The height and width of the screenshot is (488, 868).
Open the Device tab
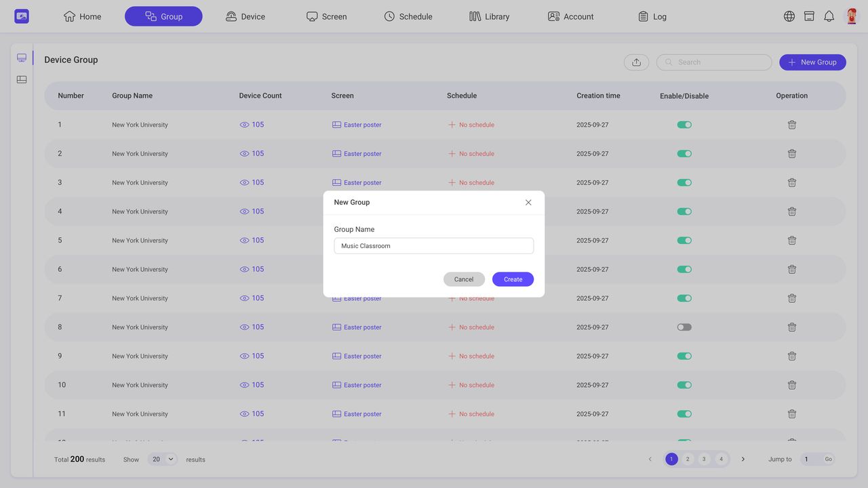pos(245,16)
